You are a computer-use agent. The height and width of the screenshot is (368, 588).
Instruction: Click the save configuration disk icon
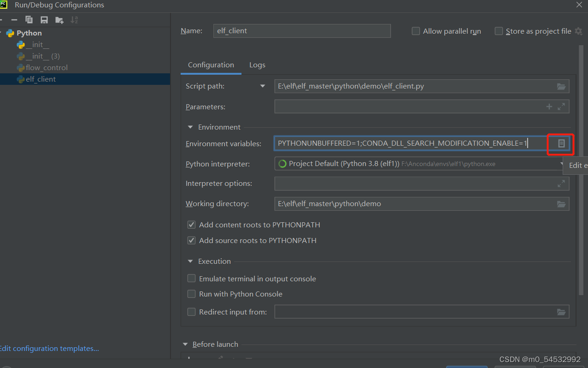click(44, 20)
